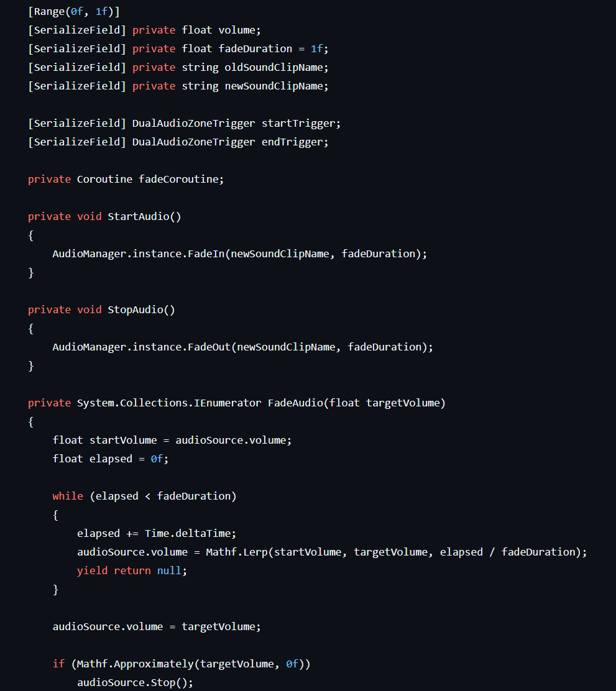Image resolution: width=616 pixels, height=691 pixels.
Task: Click the FadeAudio method name
Action: [x=295, y=403]
